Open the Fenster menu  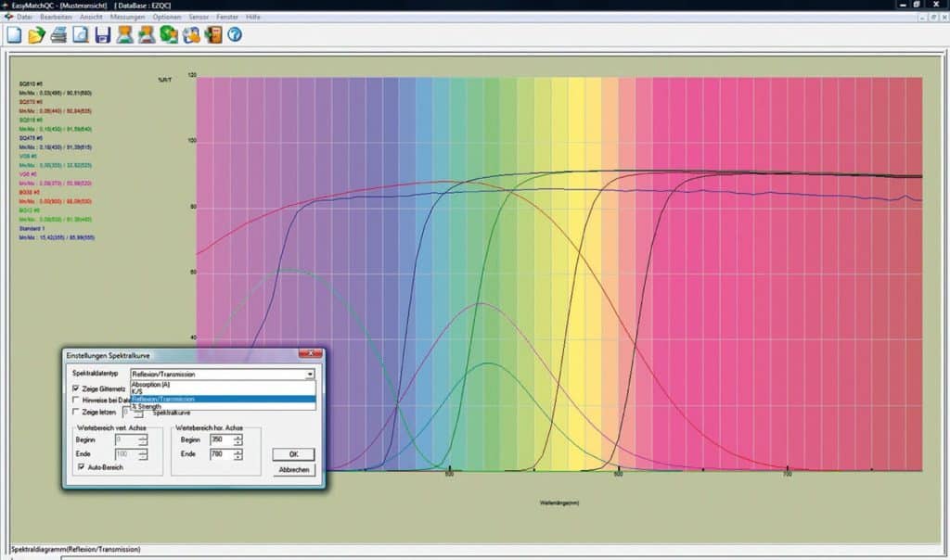click(x=227, y=17)
